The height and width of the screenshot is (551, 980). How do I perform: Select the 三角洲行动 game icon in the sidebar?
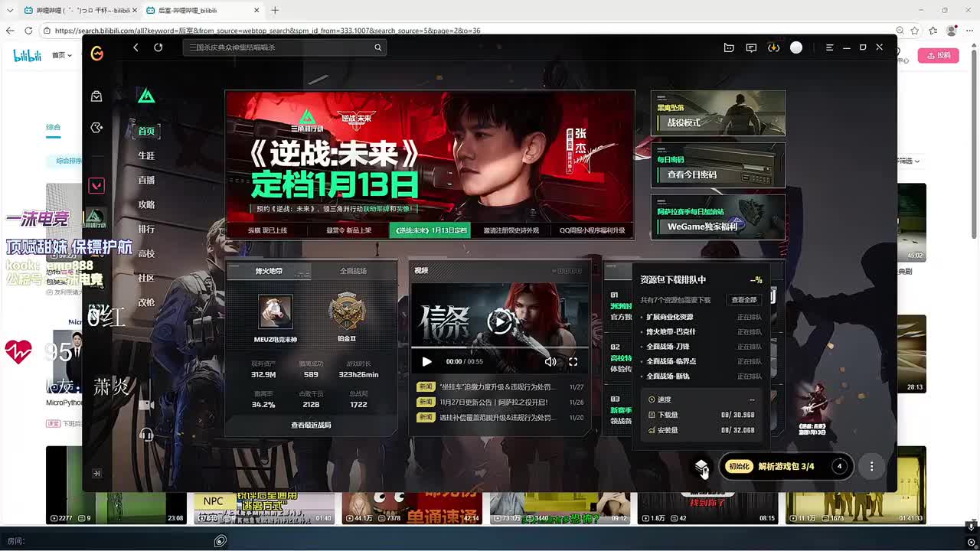[x=95, y=218]
